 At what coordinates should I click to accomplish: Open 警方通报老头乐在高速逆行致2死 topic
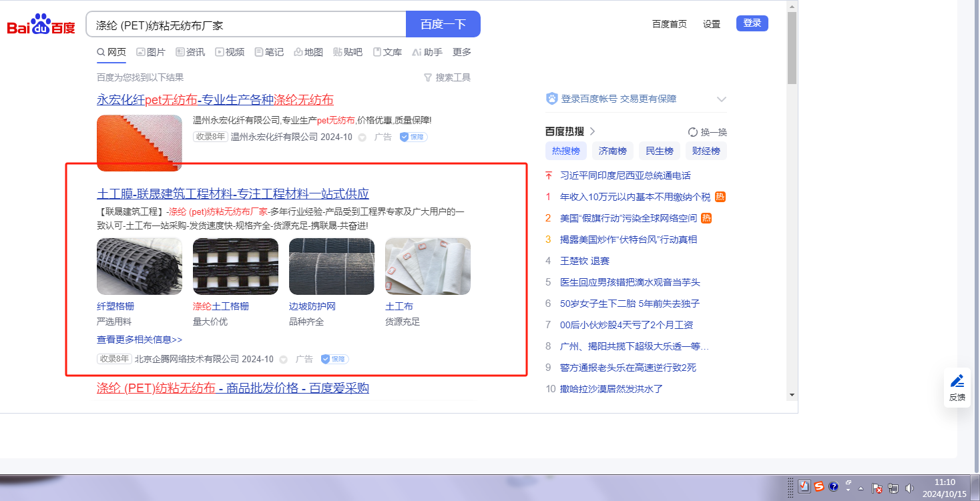coord(628,368)
